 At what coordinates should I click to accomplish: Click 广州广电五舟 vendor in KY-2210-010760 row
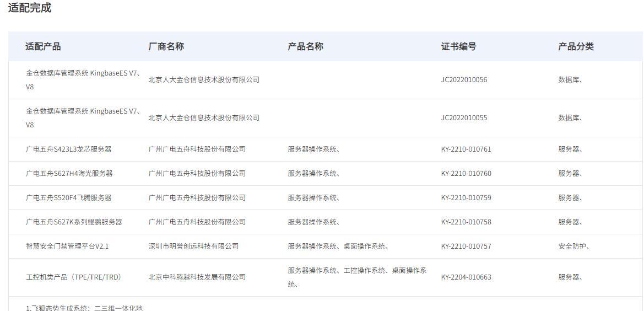[197, 173]
